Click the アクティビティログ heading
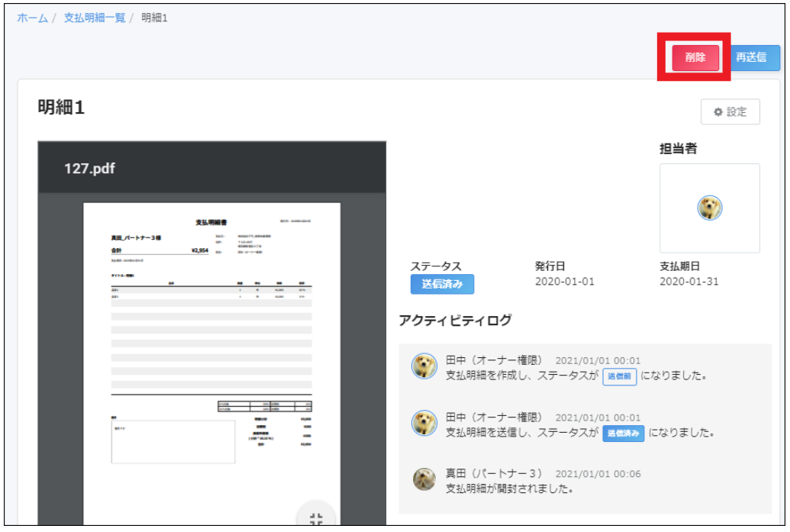The image size is (790, 532). coord(455,321)
